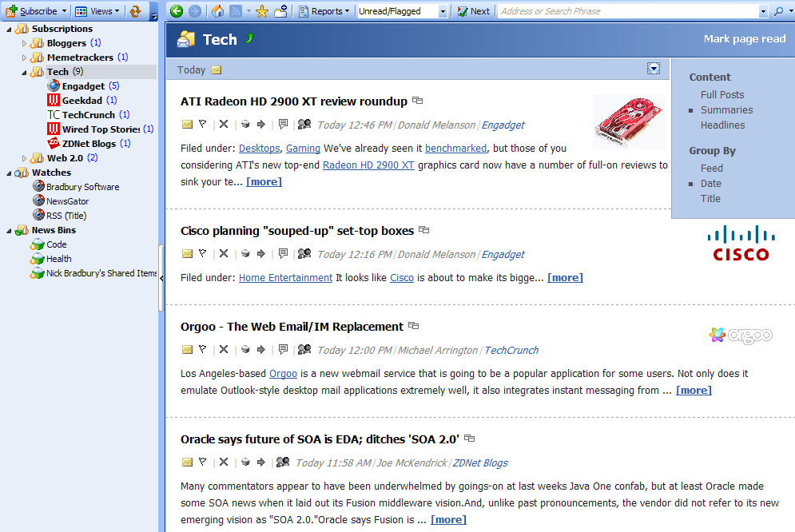
Task: Click the orange RSS feed icon in toolbar
Action: [x=235, y=11]
